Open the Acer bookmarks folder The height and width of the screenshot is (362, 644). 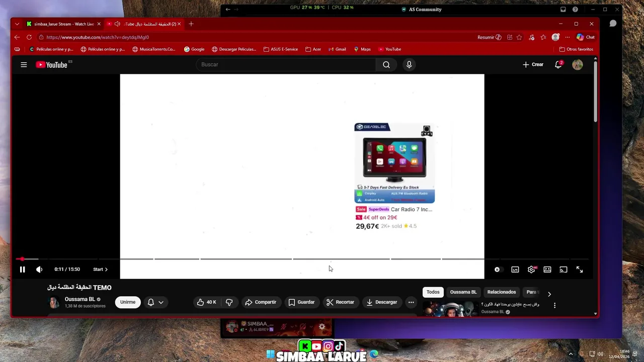[x=313, y=49]
